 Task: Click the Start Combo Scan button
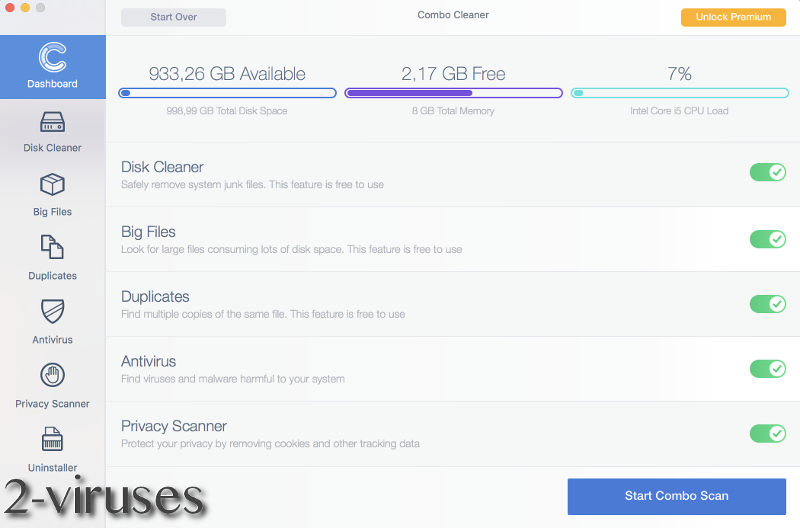click(x=676, y=496)
